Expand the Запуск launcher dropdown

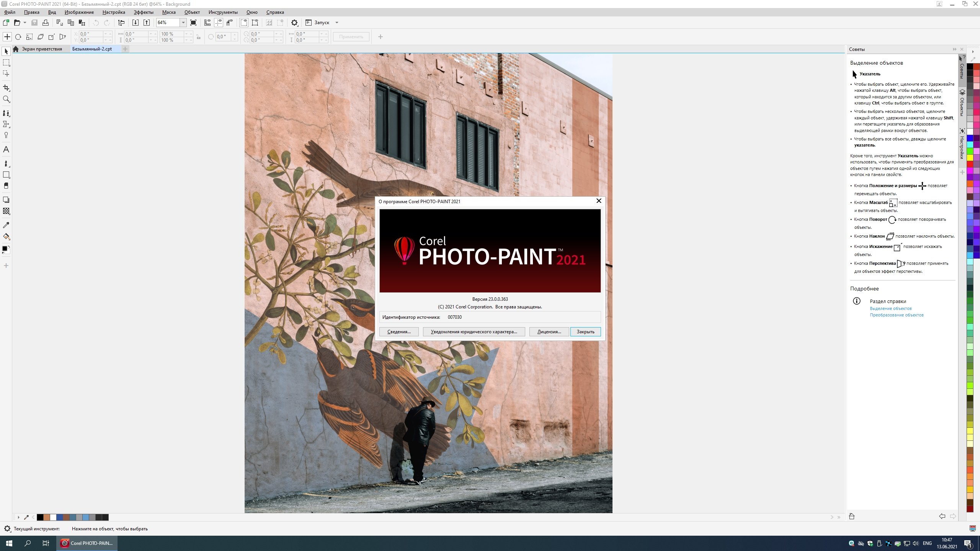pos(337,23)
